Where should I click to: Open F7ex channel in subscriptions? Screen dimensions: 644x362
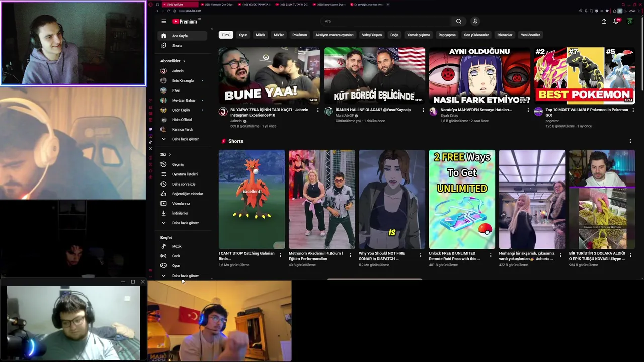pos(182,90)
